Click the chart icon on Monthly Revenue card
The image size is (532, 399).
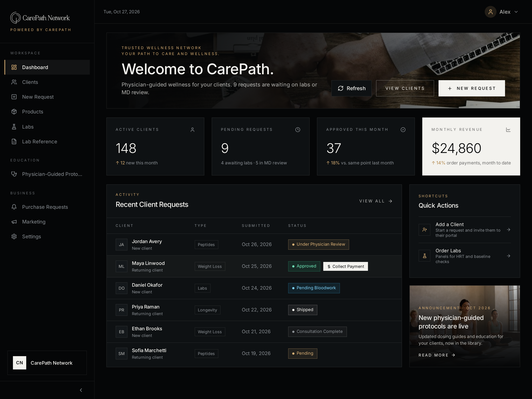pos(508,130)
